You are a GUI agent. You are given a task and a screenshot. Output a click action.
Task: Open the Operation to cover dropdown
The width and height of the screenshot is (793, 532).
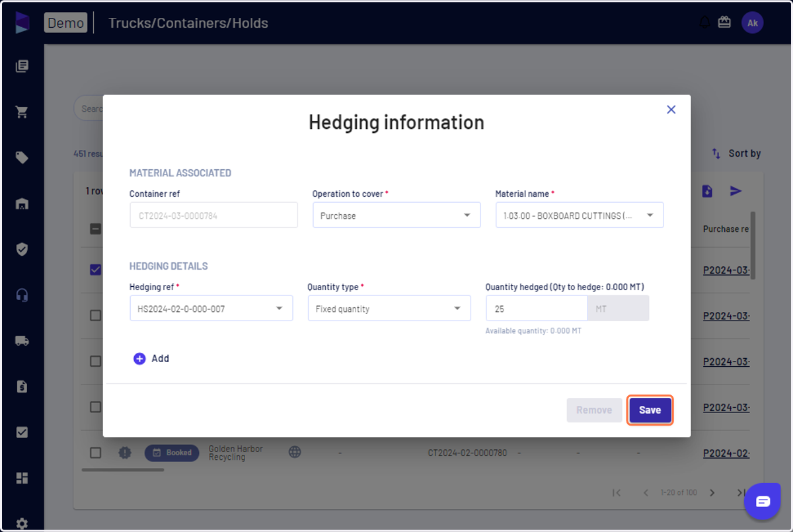[397, 215]
